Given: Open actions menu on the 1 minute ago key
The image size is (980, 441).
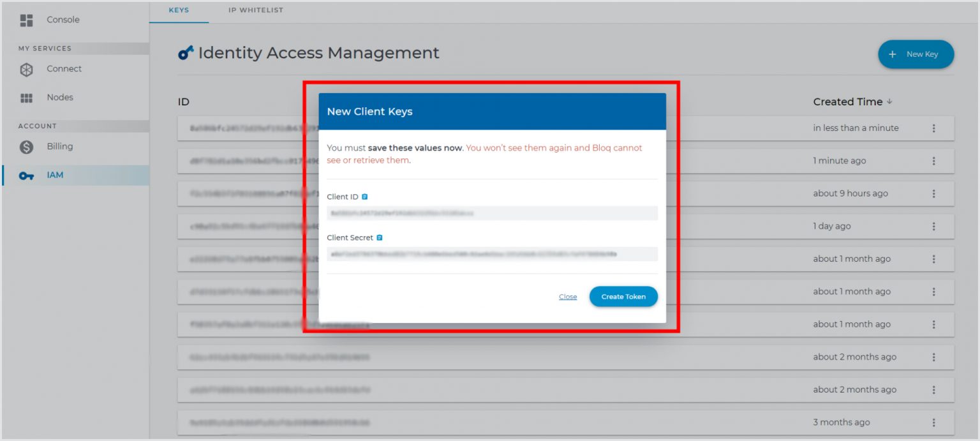Looking at the screenshot, I should tap(934, 161).
